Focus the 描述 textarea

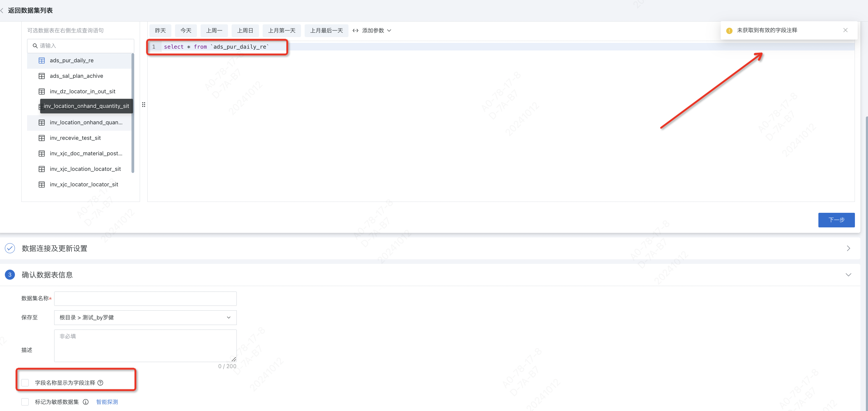(145, 346)
